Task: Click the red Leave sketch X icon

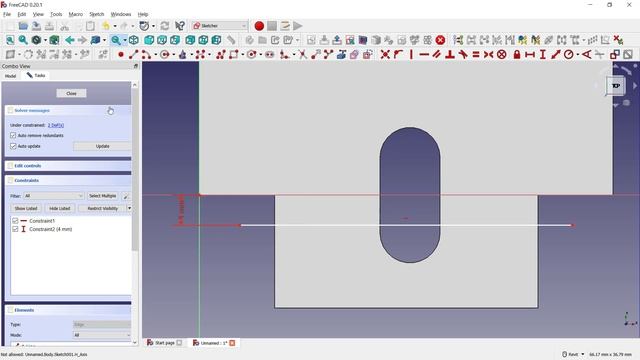Action: [x=440, y=40]
